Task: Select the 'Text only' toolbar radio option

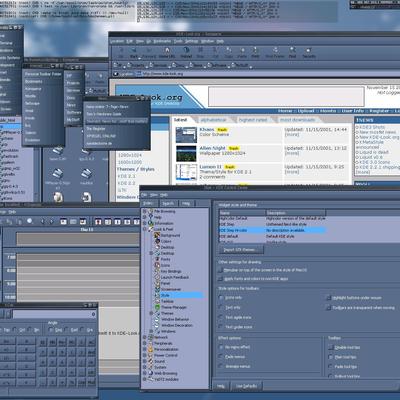Action: pos(221,307)
